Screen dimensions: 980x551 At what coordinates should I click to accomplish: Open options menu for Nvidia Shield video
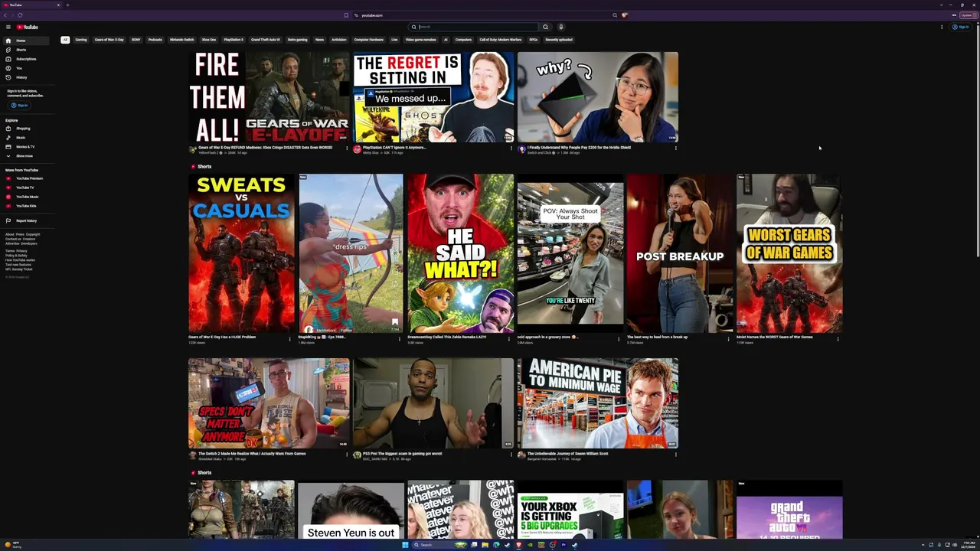pos(675,148)
